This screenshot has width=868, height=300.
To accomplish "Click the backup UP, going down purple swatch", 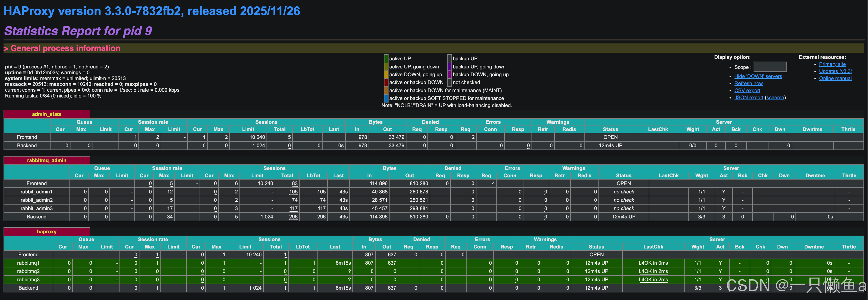I will coord(449,67).
